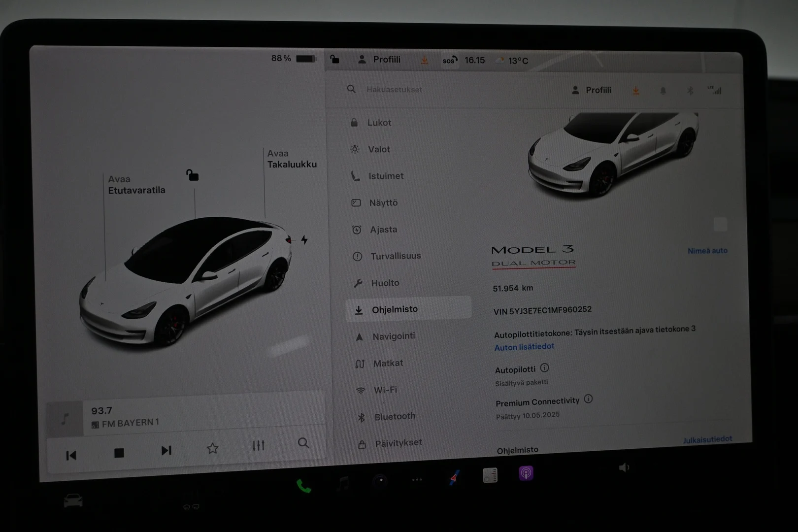Tap the media album art thumbnail
This screenshot has width=798, height=532.
coord(65,419)
